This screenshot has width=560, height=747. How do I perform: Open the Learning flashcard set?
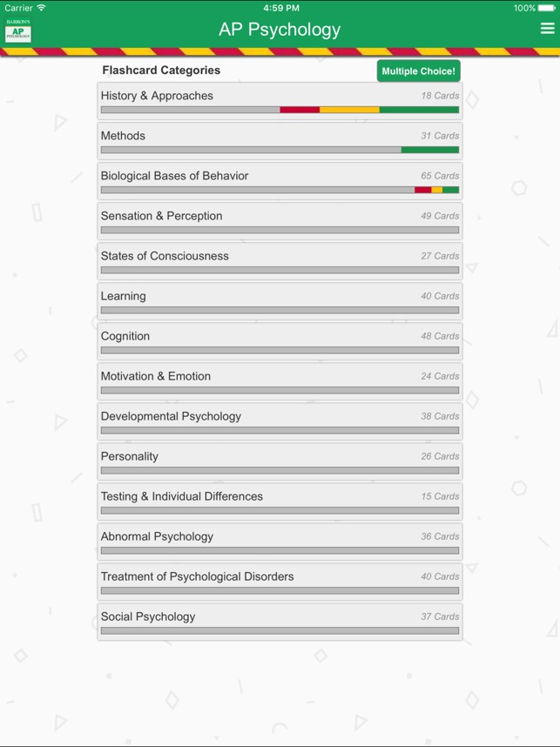[x=280, y=301]
